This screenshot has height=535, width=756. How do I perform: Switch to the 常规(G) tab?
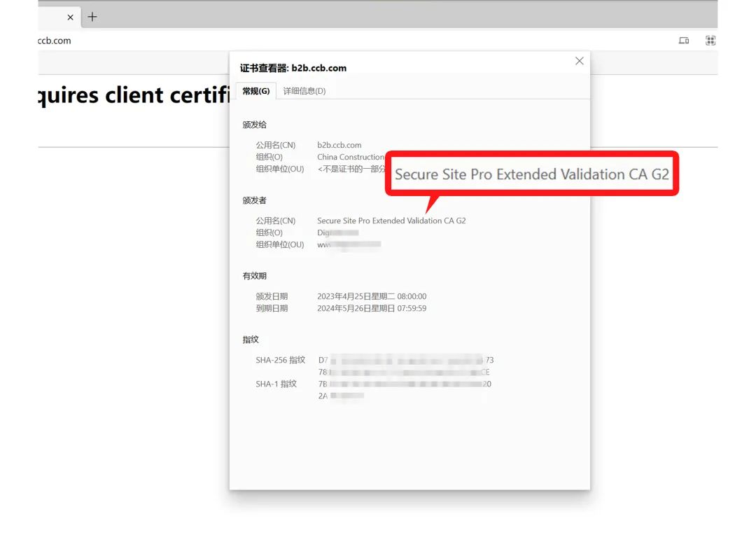tap(256, 91)
